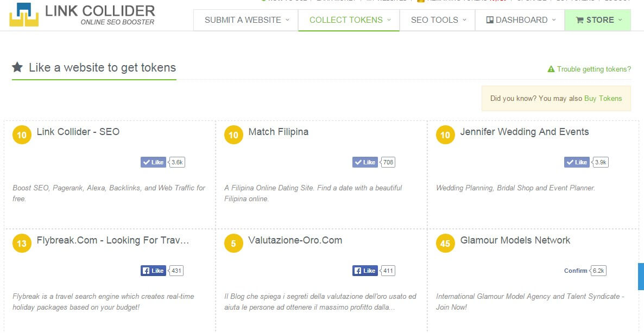Image resolution: width=644 pixels, height=333 pixels.
Task: Click the Like icon for Link Collider - SEO
Action: point(147,162)
